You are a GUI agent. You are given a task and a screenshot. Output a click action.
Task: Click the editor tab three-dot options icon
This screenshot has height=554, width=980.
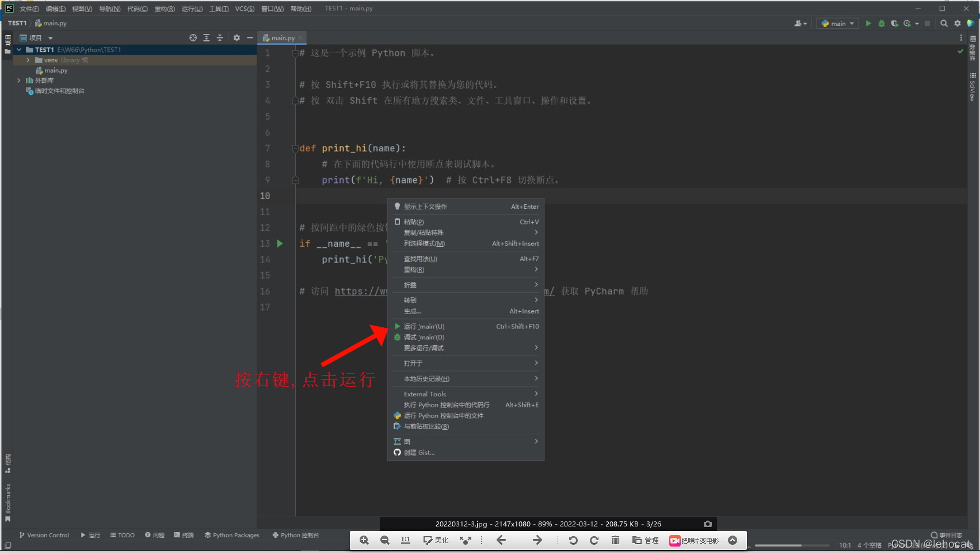click(x=961, y=38)
